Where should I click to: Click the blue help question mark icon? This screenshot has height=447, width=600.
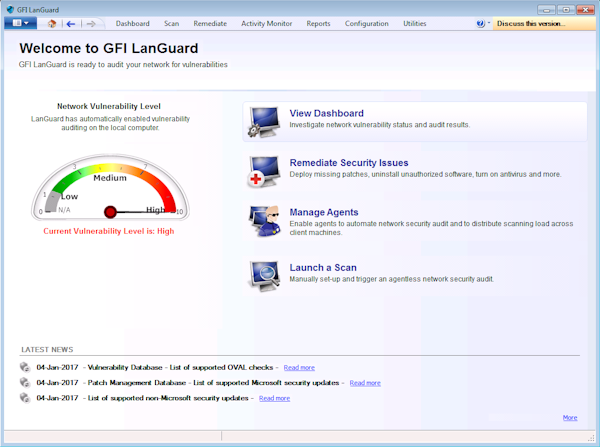[x=480, y=24]
